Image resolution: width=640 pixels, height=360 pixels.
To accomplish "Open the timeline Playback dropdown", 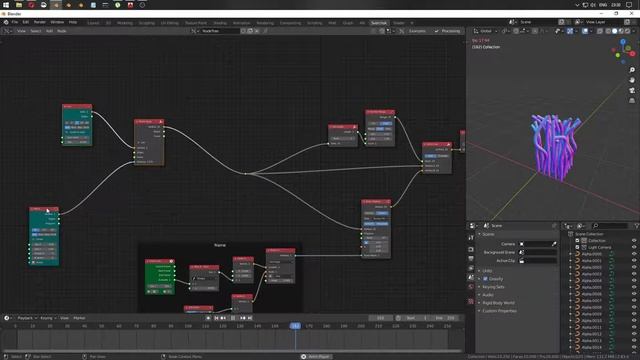I will [x=27, y=318].
